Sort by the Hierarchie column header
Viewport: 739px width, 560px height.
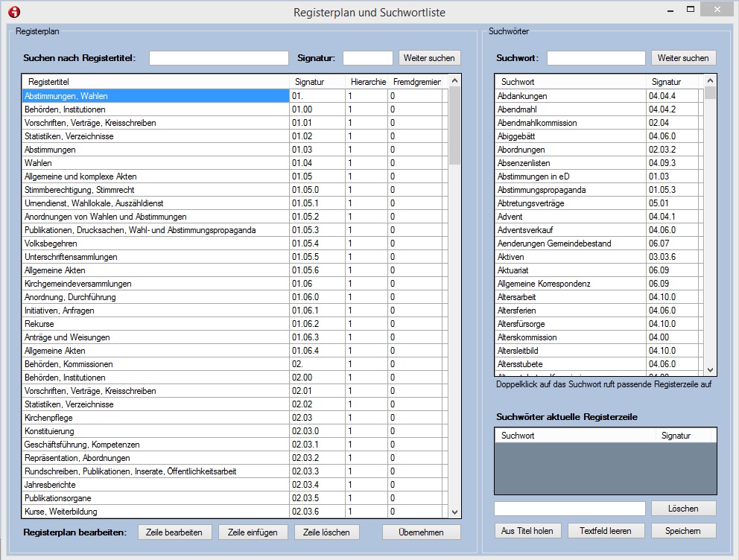(368, 82)
